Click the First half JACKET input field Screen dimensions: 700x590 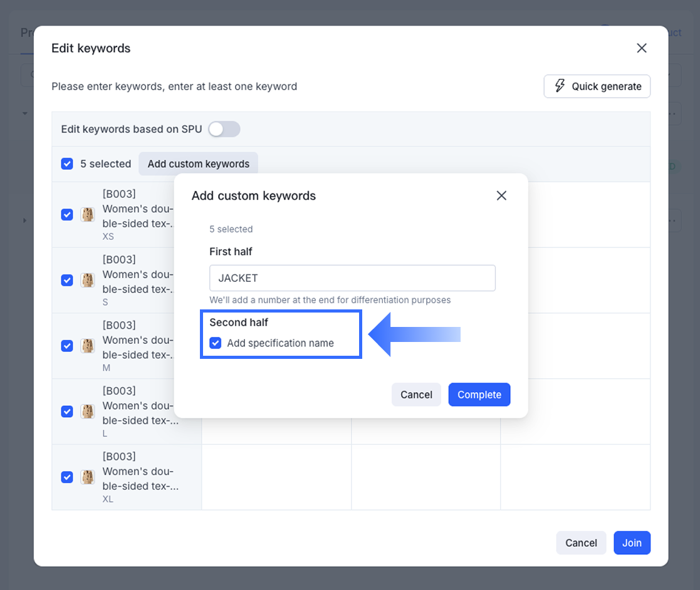352,278
